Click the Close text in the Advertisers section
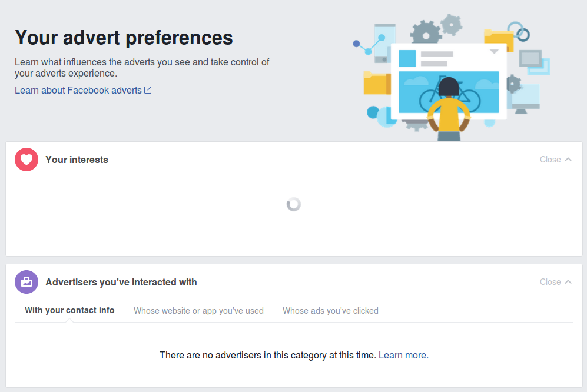587x392 pixels. pyautogui.click(x=550, y=282)
